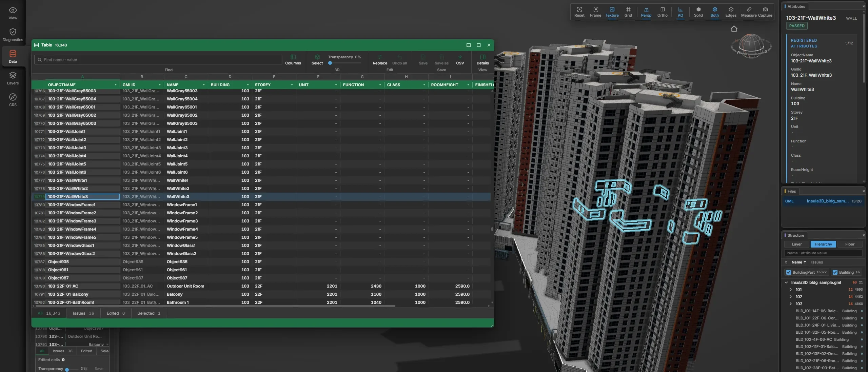Viewport: 868px width, 372px height.
Task: Click the home view icon
Action: pyautogui.click(x=734, y=29)
